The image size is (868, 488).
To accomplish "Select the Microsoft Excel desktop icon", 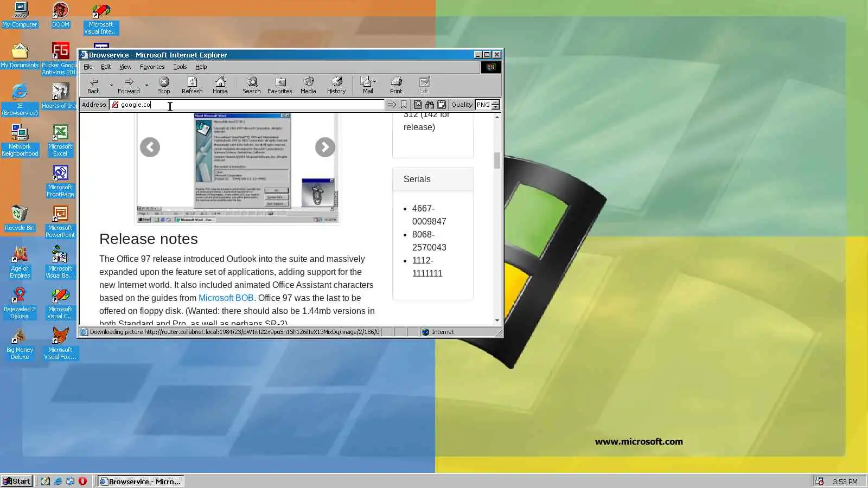I will pos(60,140).
